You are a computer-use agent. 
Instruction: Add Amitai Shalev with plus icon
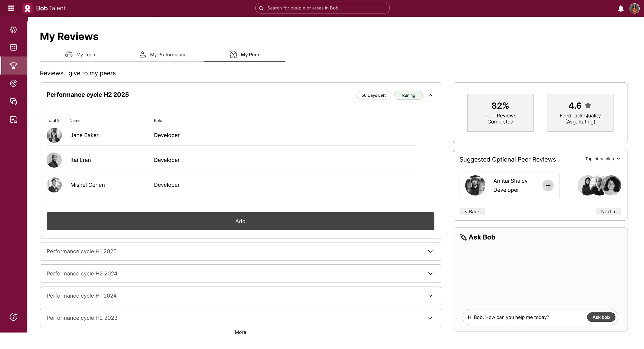pos(548,185)
